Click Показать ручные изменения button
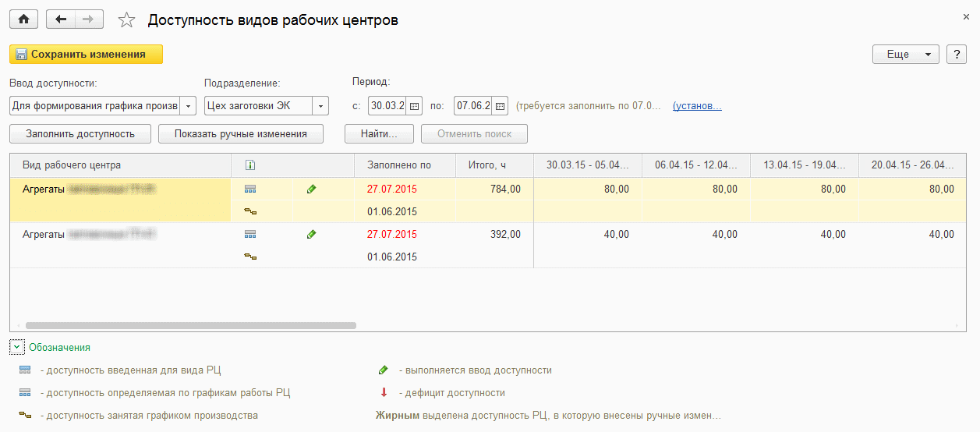The height and width of the screenshot is (432, 980). 241,134
